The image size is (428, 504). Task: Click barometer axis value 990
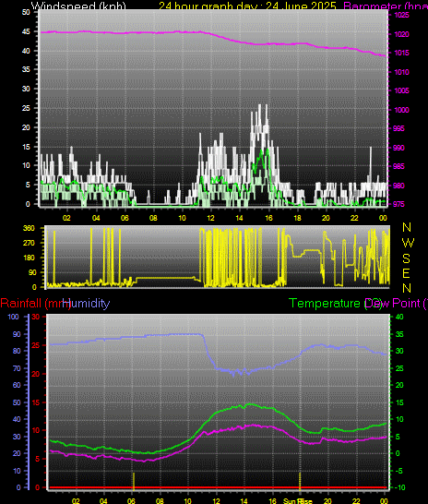tap(398, 148)
